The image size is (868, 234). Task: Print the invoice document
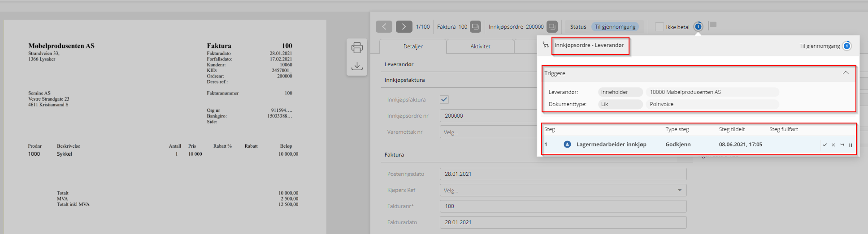coord(357,47)
